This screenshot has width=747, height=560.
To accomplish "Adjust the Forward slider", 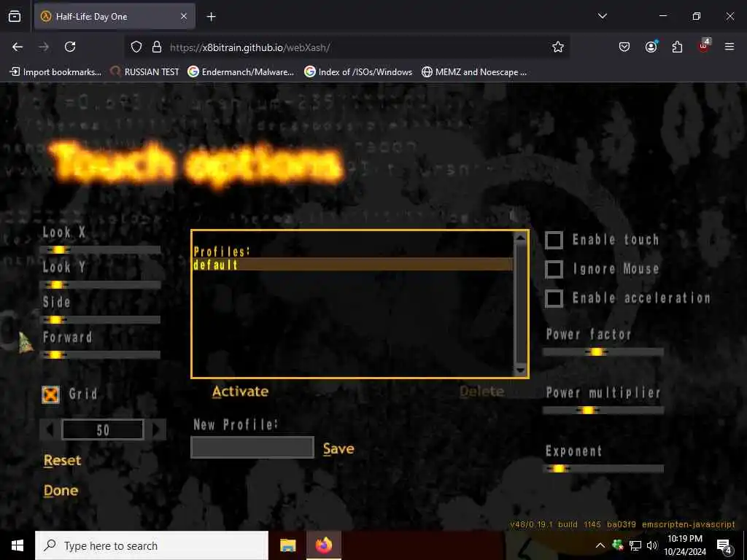I will pos(101,355).
